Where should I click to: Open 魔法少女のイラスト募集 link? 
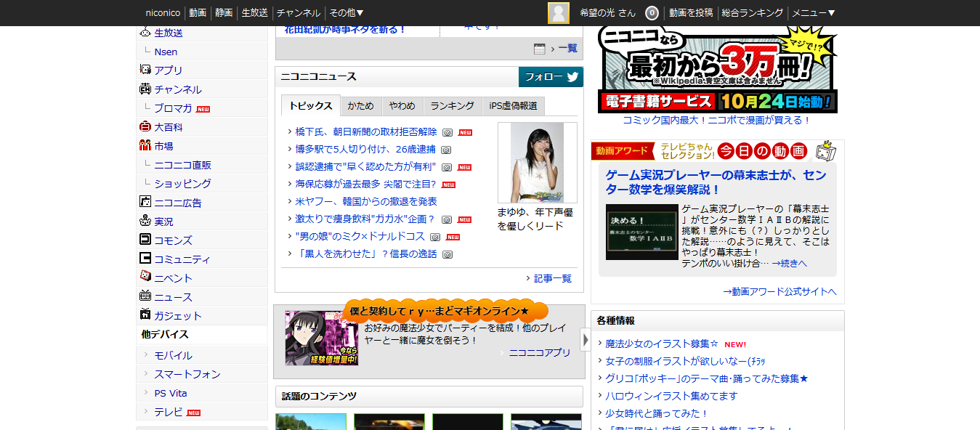(x=662, y=344)
